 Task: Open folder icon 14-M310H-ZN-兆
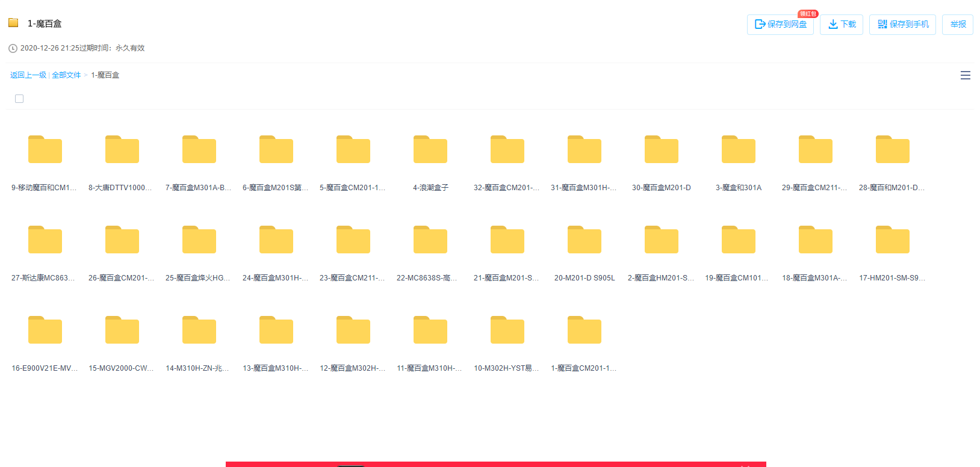[x=199, y=330]
